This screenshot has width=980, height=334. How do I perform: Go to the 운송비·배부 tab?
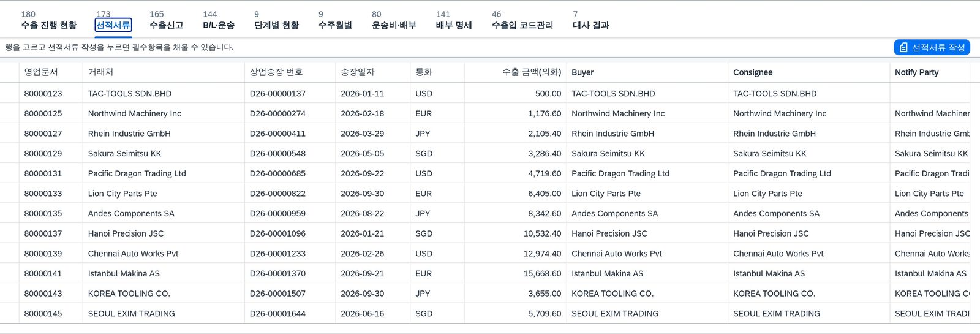[x=394, y=20]
